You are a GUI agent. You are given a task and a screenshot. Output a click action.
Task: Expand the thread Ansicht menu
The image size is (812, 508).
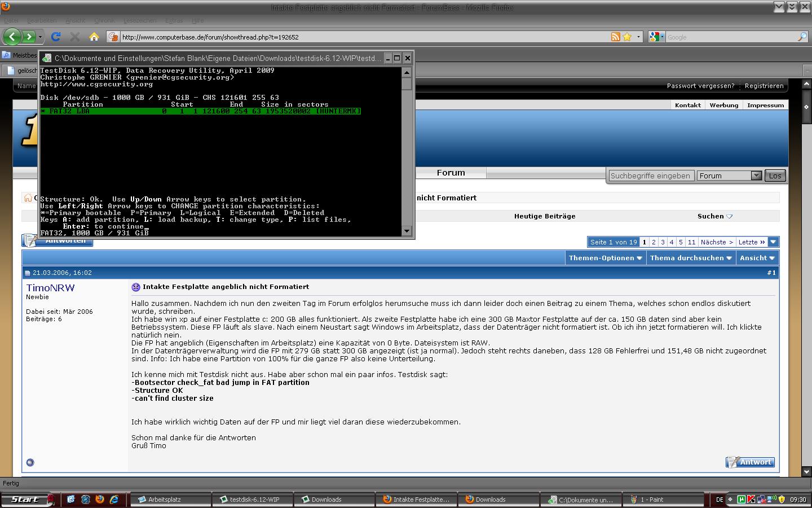[757, 258]
